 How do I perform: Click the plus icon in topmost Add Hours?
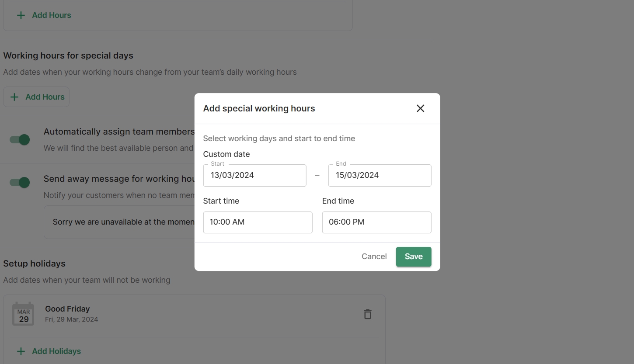pyautogui.click(x=21, y=15)
